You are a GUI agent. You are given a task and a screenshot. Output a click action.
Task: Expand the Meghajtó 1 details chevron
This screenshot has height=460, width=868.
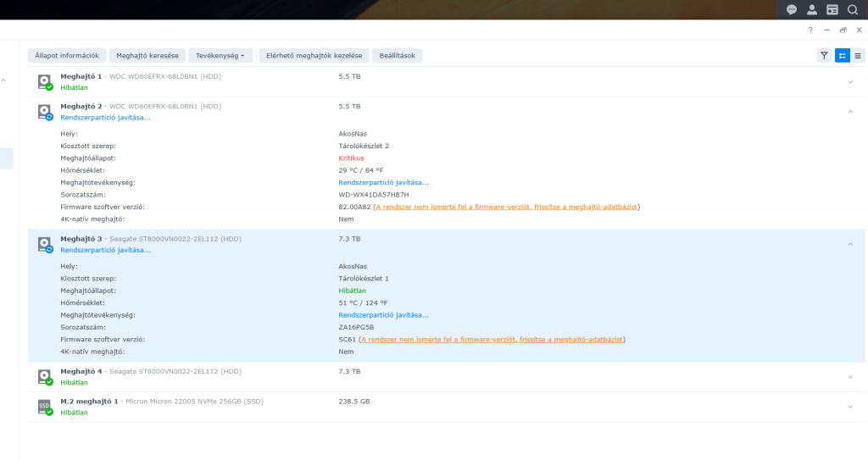tap(850, 81)
